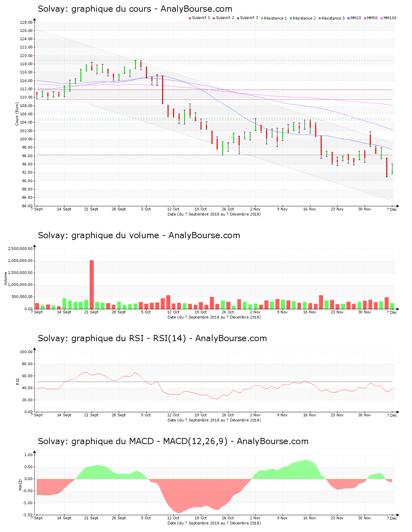Click the vertical 'RSI' axis label
This screenshot has height=532, width=412.
(17, 381)
